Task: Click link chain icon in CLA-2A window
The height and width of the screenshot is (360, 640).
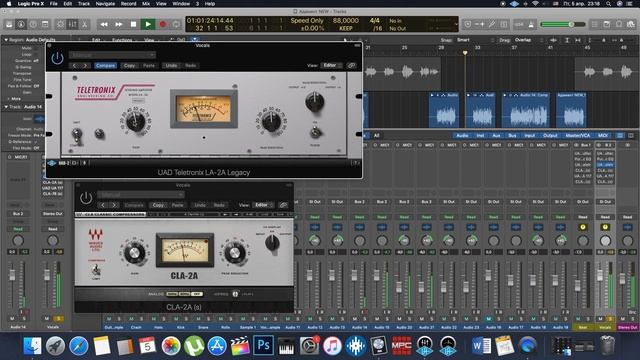Action: click(283, 205)
